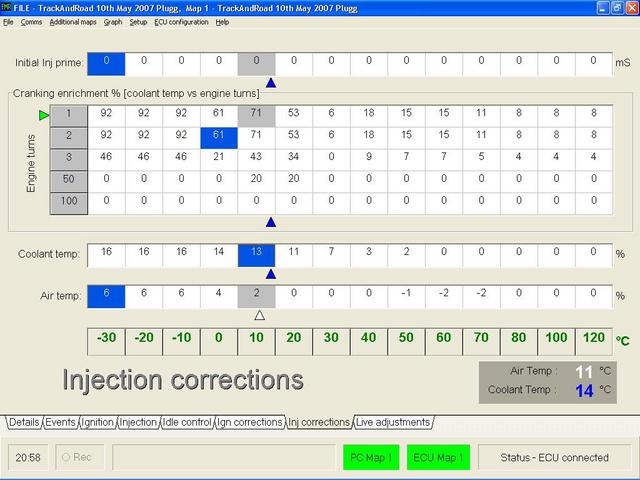The height and width of the screenshot is (480, 640).
Task: Click the 100 °C temperature header
Action: [556, 342]
